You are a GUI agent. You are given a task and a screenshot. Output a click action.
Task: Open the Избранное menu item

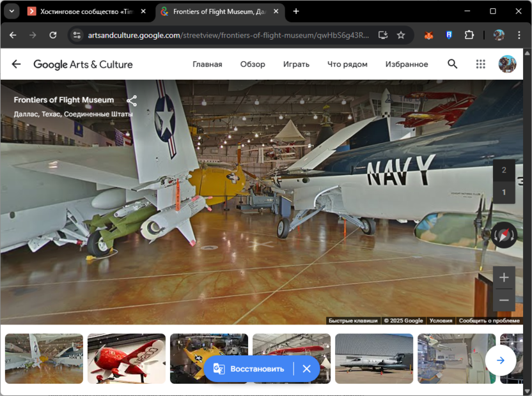(407, 64)
